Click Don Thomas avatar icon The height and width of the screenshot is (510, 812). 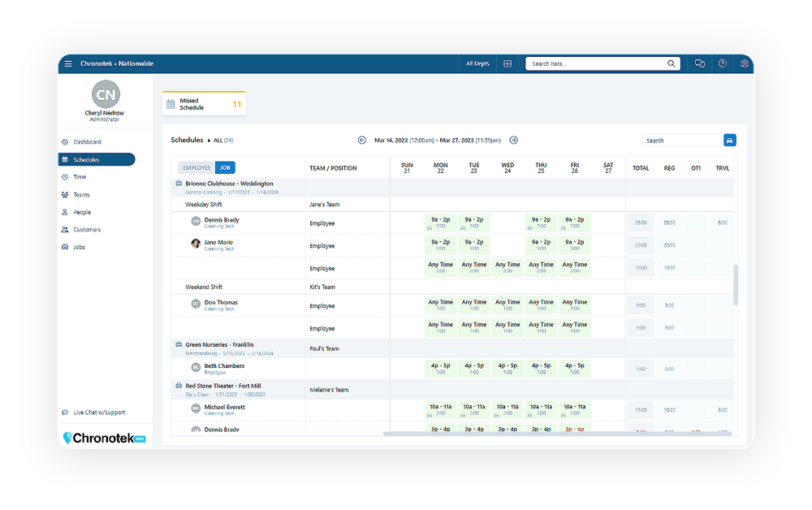[196, 304]
